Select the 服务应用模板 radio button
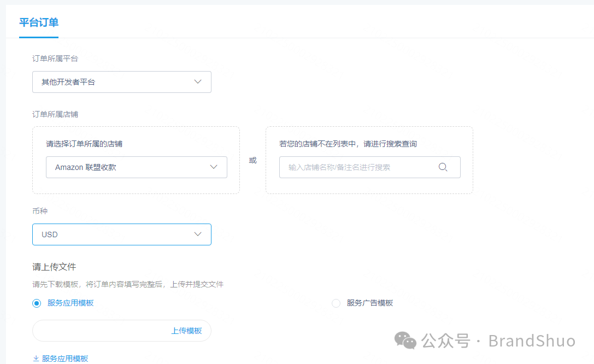Viewport: 594px width, 364px height. [36, 302]
